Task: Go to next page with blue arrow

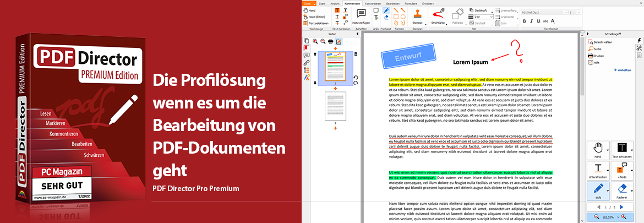Action: 621,207
